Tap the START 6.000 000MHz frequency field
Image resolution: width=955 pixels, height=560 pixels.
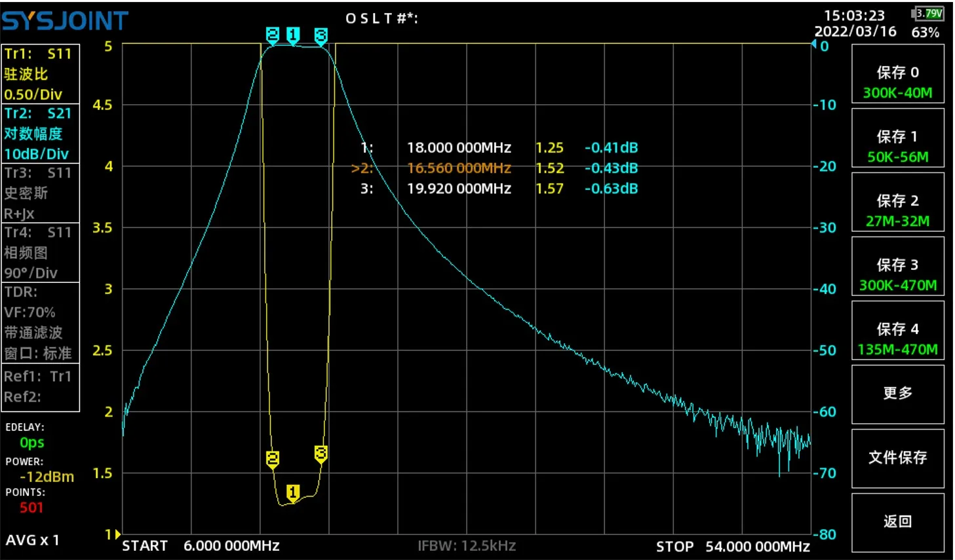point(201,546)
